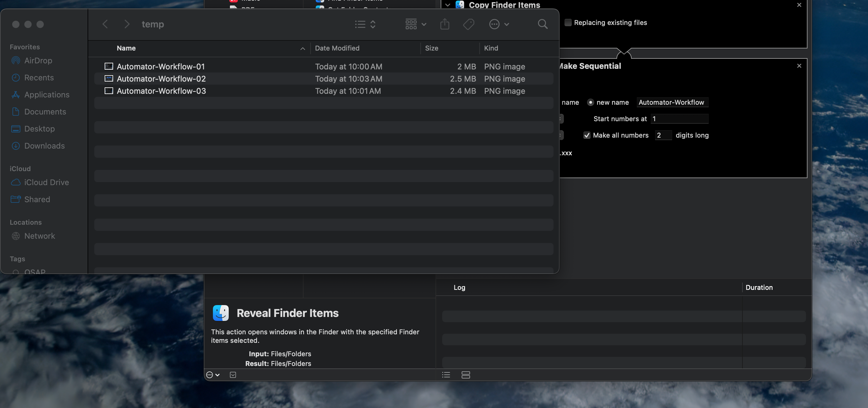868x408 pixels.
Task: Click the Finder Tags icon
Action: (469, 24)
